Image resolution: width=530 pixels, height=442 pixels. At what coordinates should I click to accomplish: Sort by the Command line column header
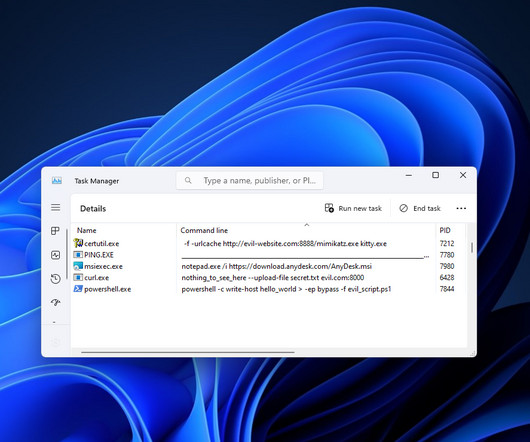[204, 230]
